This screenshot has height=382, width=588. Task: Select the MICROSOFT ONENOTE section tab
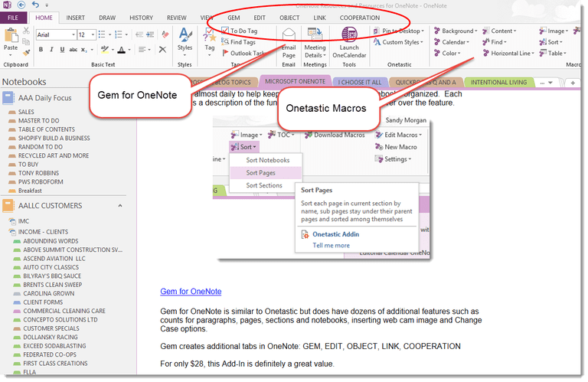pyautogui.click(x=295, y=81)
